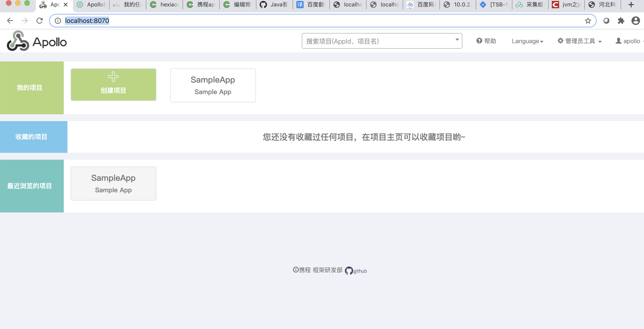Click the 创建项目 button

click(114, 85)
